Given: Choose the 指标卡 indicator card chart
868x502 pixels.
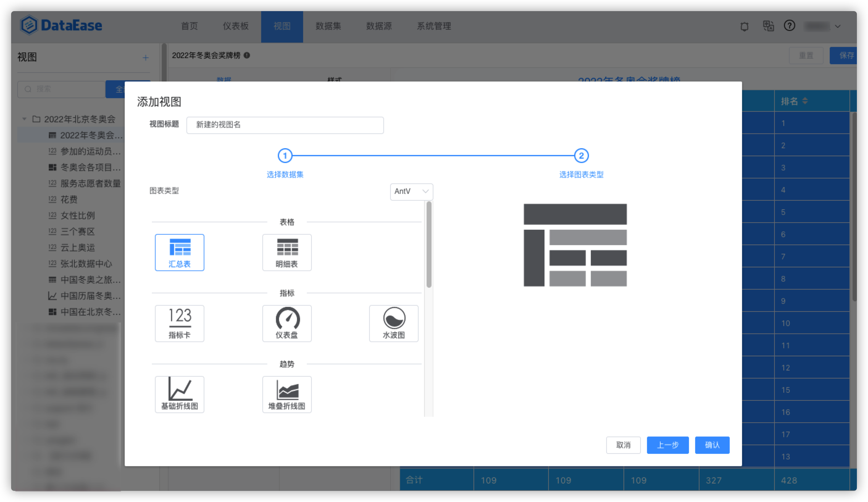Looking at the screenshot, I should (179, 324).
